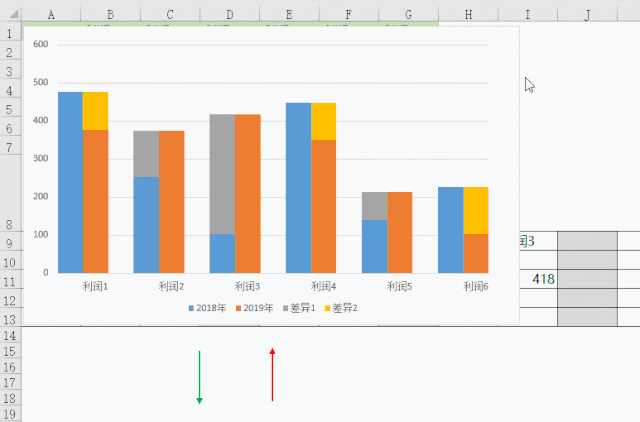Image resolution: width=640 pixels, height=422 pixels.
Task: Select the 差异2 legend entry
Action: click(343, 308)
